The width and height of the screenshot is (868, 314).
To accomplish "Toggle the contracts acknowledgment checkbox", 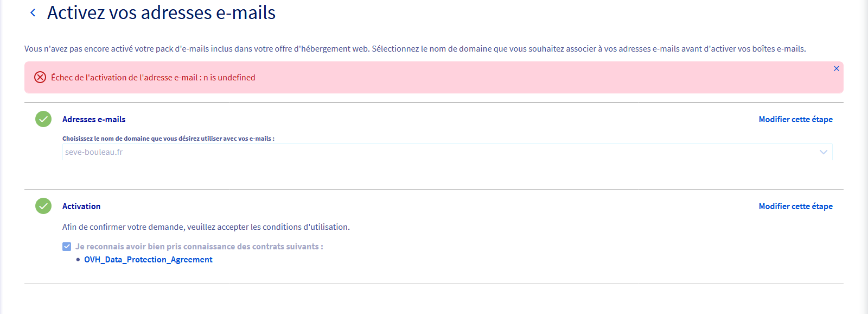I will point(67,247).
